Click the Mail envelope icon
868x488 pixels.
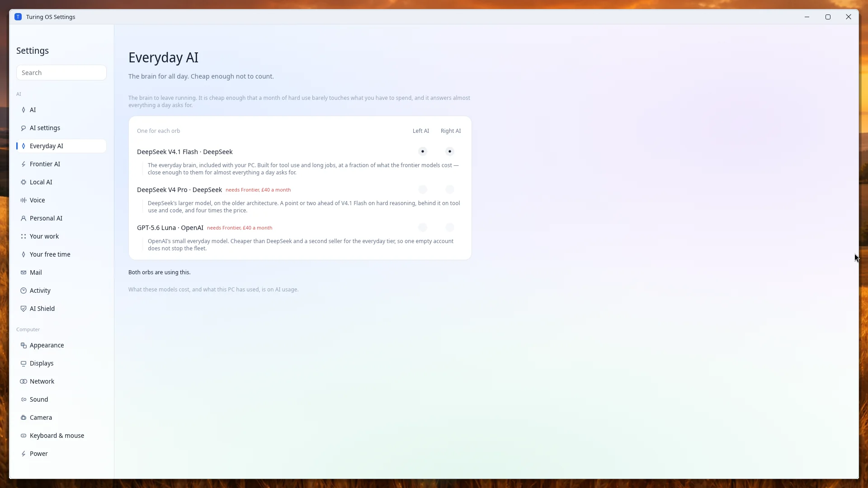coord(24,272)
